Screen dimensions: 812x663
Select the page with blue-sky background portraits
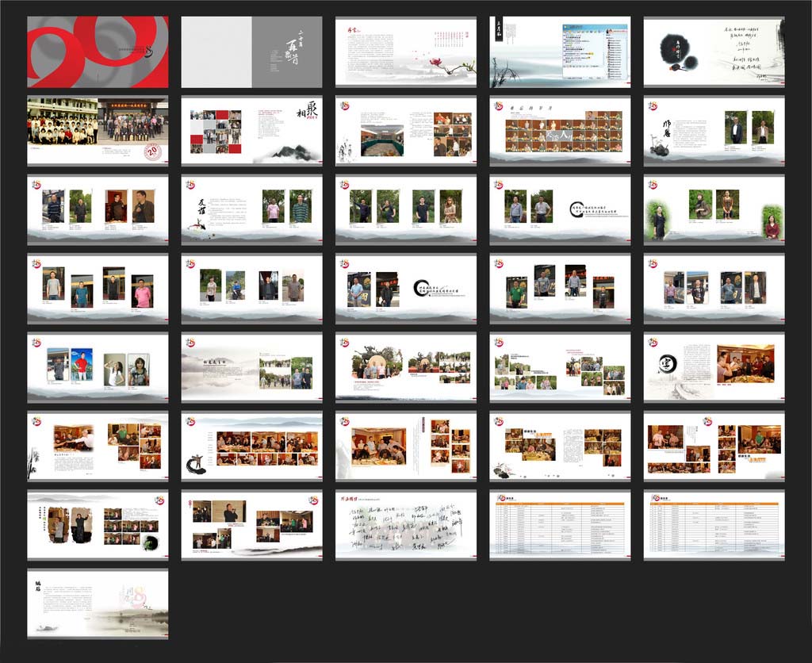(x=98, y=368)
